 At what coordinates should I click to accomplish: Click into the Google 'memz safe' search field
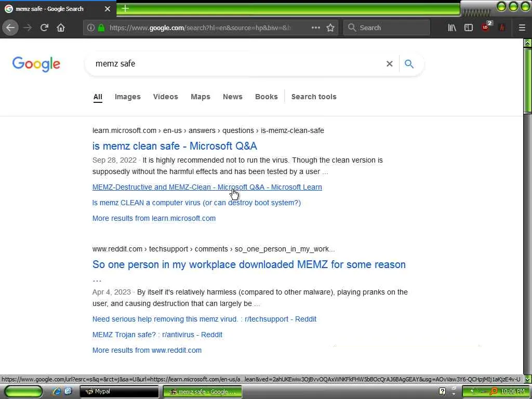[237, 64]
